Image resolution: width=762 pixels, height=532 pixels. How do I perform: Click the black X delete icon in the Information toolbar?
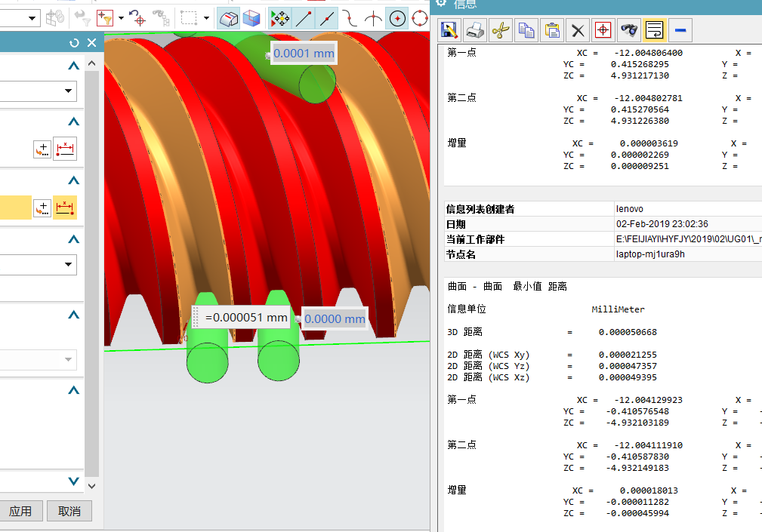point(578,31)
